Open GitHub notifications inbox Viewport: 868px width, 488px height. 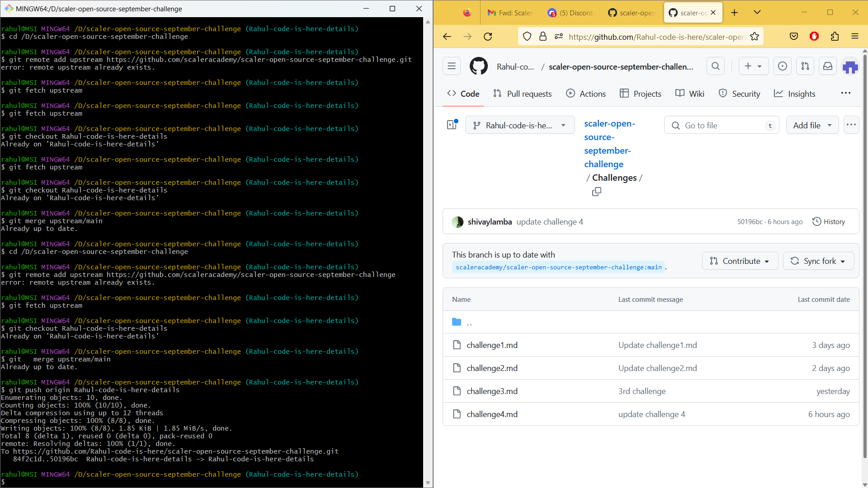click(x=827, y=66)
